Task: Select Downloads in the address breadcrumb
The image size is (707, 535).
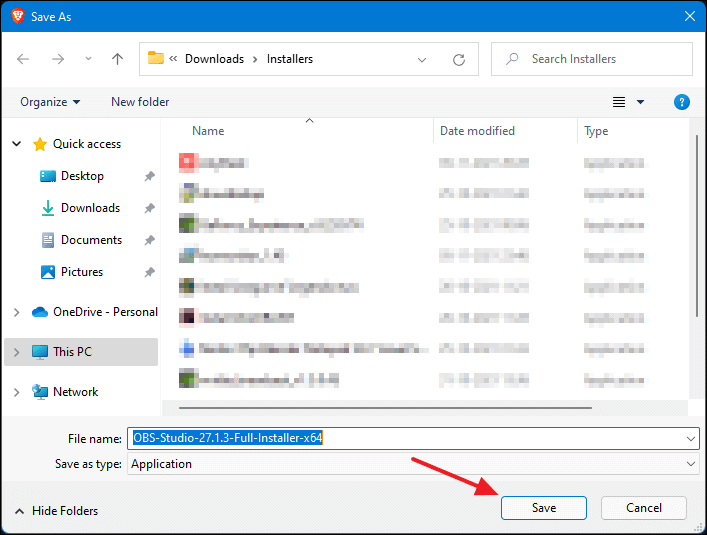Action: point(214,59)
